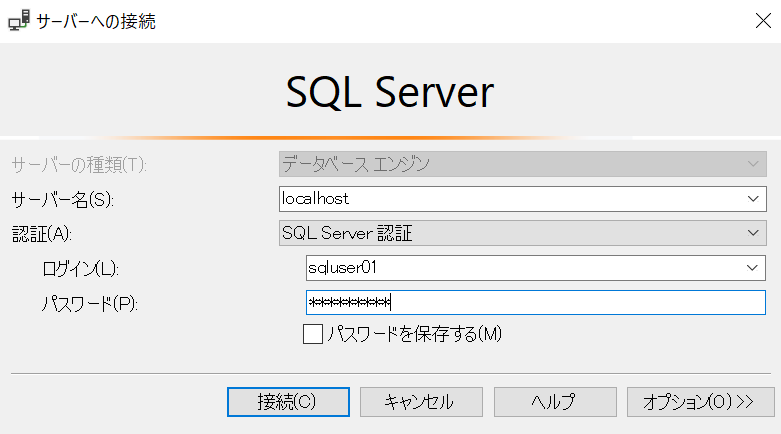The height and width of the screenshot is (434, 781).
Task: Open the ログイン dropdown arrow
Action: coord(752,268)
